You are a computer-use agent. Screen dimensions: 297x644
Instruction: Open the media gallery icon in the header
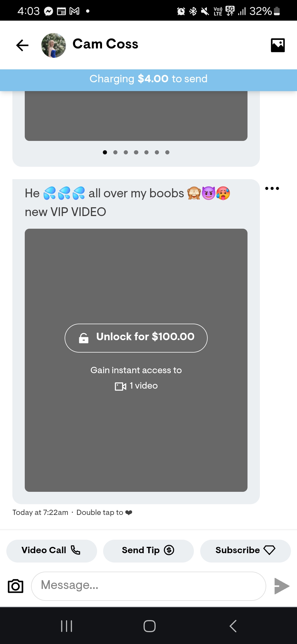tap(278, 45)
